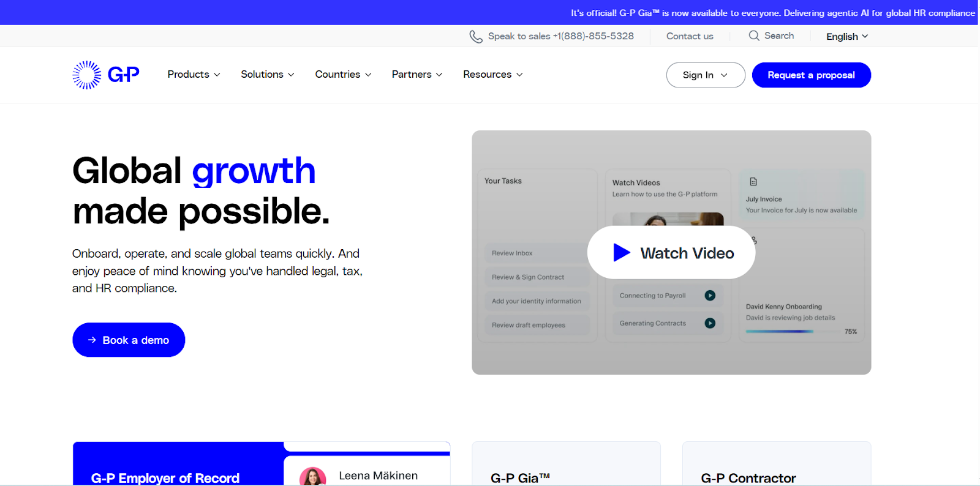Image resolution: width=980 pixels, height=486 pixels.
Task: Click the David Kenny Onboarding progress bar
Action: pos(791,331)
